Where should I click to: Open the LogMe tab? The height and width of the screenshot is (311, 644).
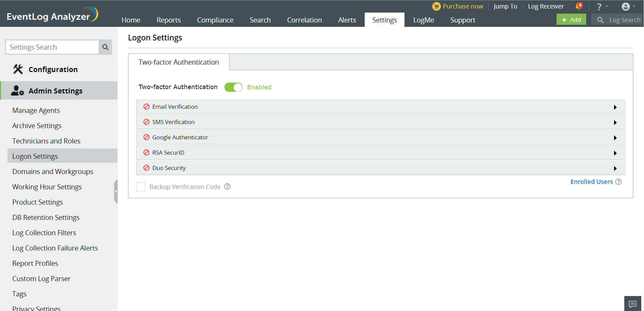tap(424, 20)
